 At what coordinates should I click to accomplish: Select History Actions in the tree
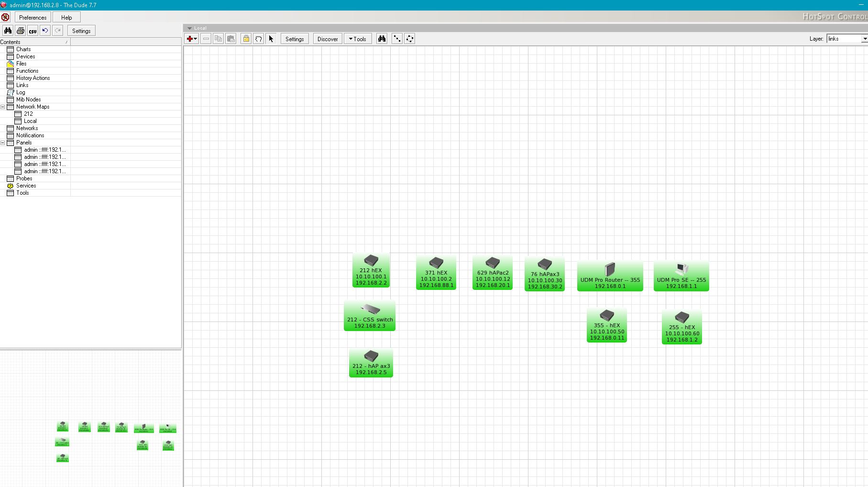(x=33, y=78)
